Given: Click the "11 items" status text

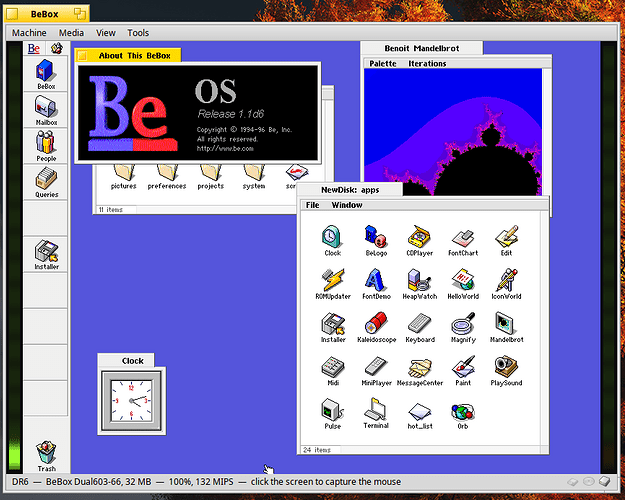Looking at the screenshot, I should point(111,209).
